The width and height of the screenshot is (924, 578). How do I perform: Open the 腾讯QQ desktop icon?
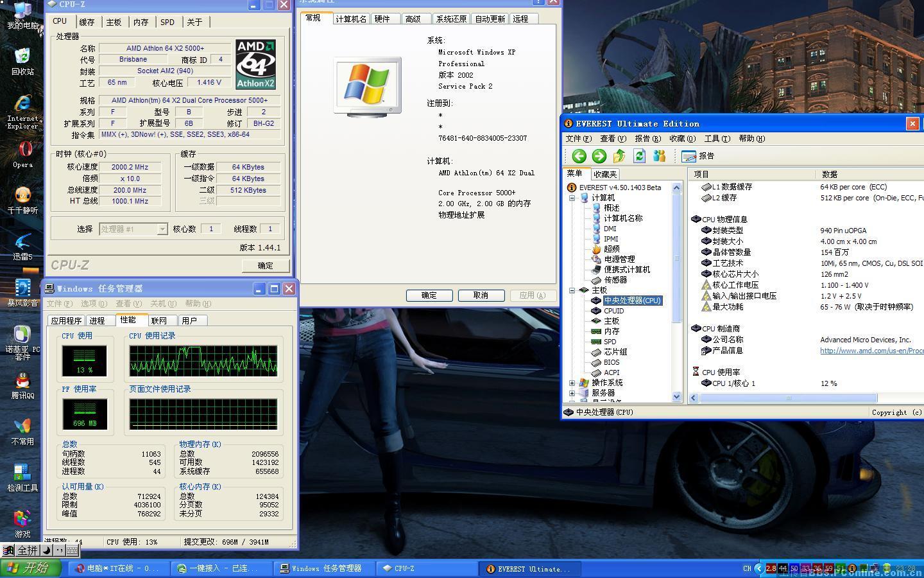22,385
